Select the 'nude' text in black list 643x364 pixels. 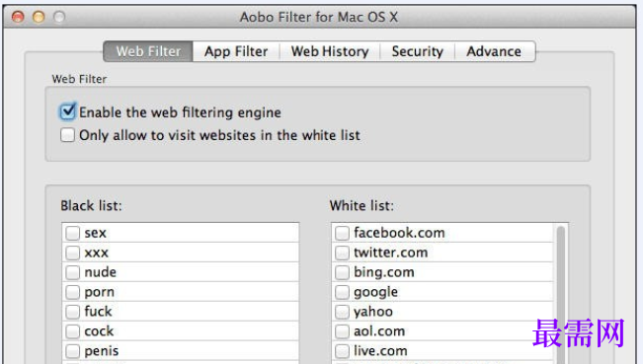tap(101, 272)
